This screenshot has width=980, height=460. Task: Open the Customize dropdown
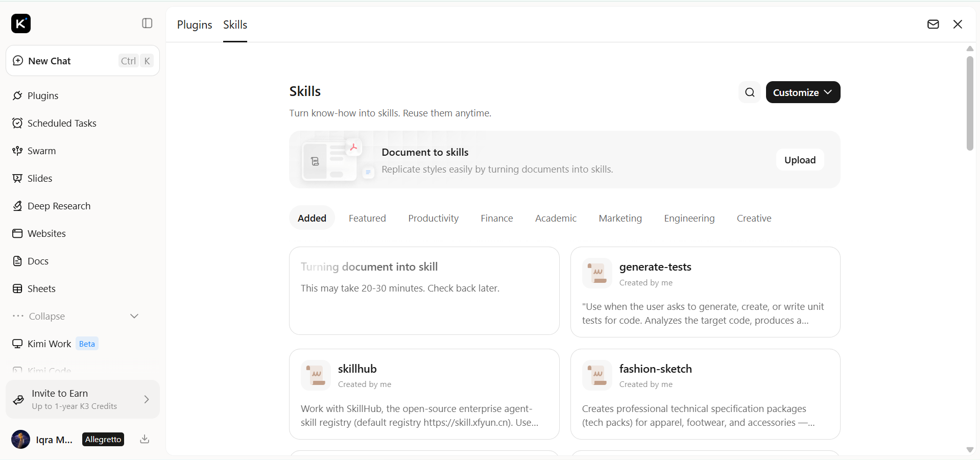[803, 92]
